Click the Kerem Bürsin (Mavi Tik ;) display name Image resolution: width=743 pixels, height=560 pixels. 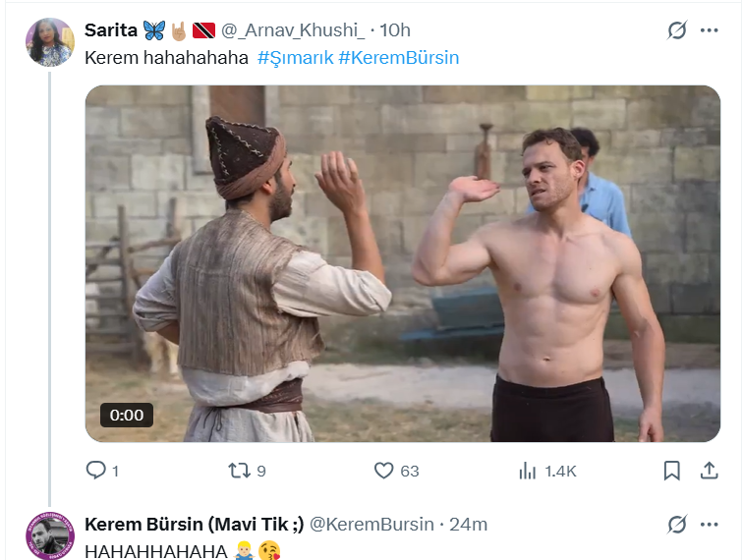pos(195,525)
